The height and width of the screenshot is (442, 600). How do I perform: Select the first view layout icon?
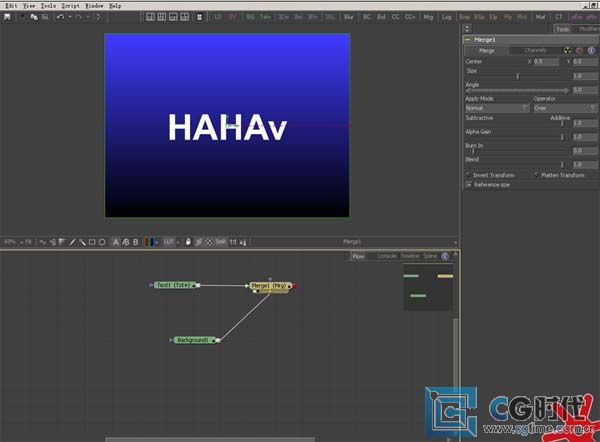tap(150, 17)
